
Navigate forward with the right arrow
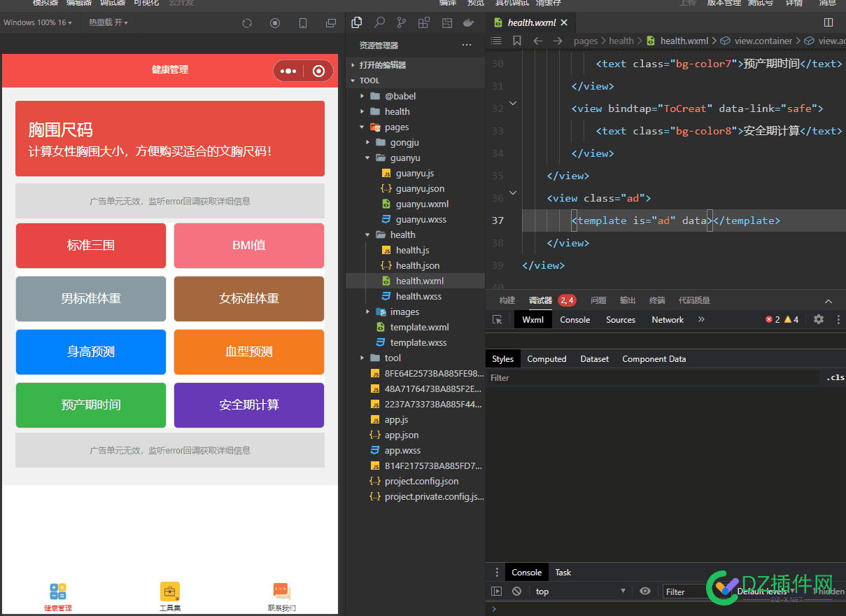557,41
